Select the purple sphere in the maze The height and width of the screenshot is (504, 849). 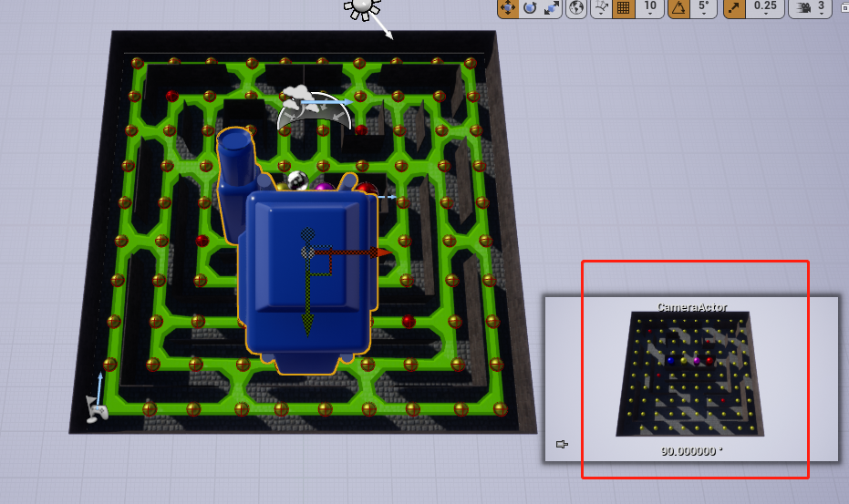tap(324, 188)
